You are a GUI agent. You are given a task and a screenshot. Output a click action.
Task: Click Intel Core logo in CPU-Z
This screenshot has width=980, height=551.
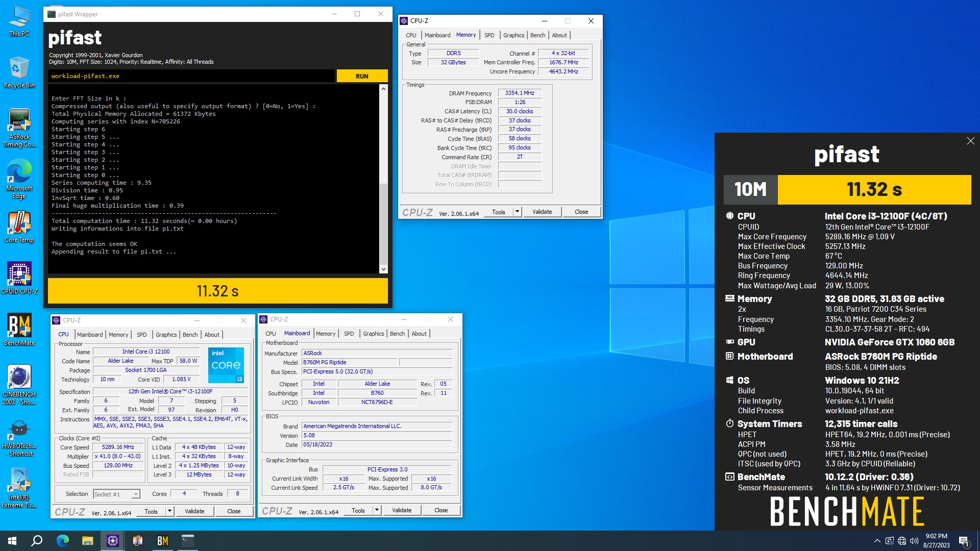226,365
